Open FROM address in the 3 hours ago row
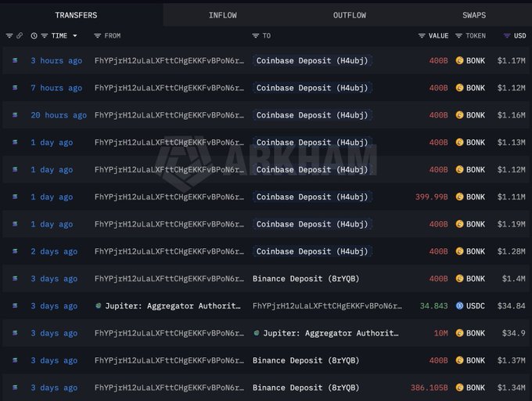Screen dimensions: 532x401 click(x=169, y=61)
